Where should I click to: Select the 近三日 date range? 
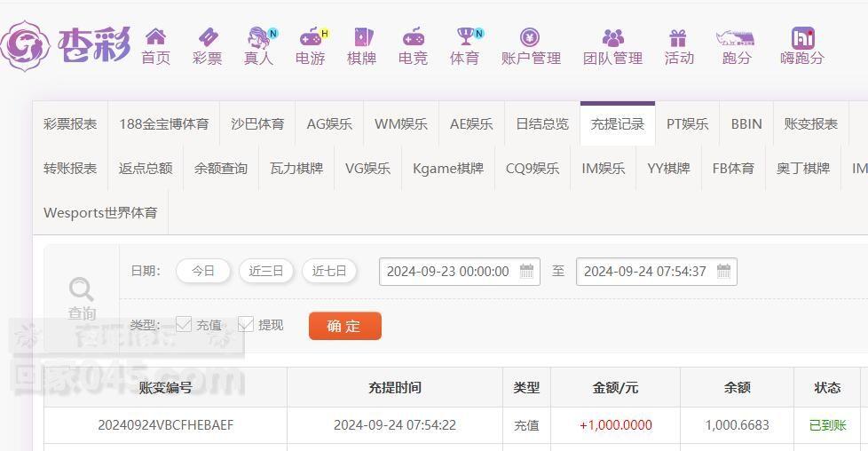tap(266, 271)
